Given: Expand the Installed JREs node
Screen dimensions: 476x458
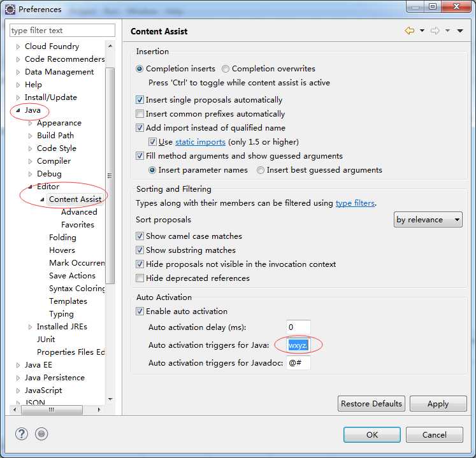Looking at the screenshot, I should pos(30,327).
